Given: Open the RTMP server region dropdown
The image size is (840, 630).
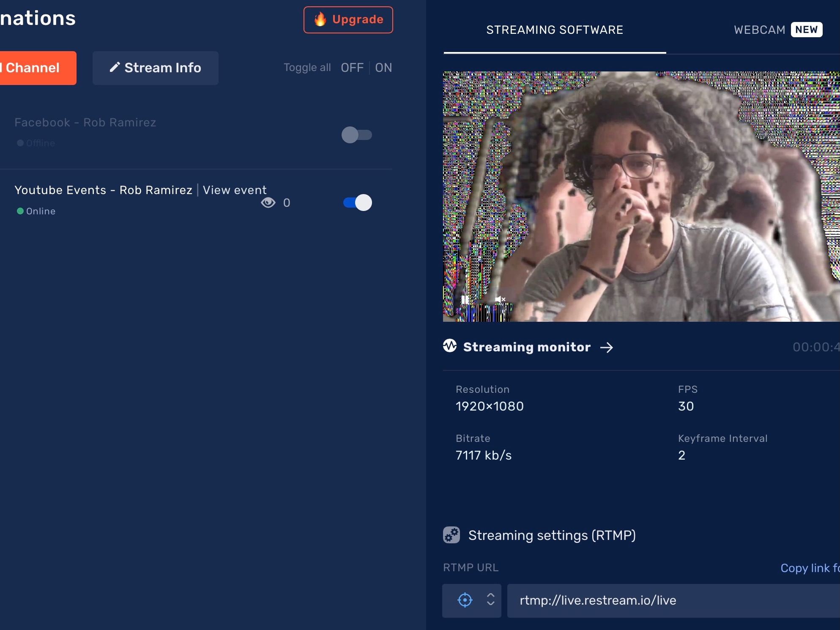Looking at the screenshot, I should [x=490, y=600].
